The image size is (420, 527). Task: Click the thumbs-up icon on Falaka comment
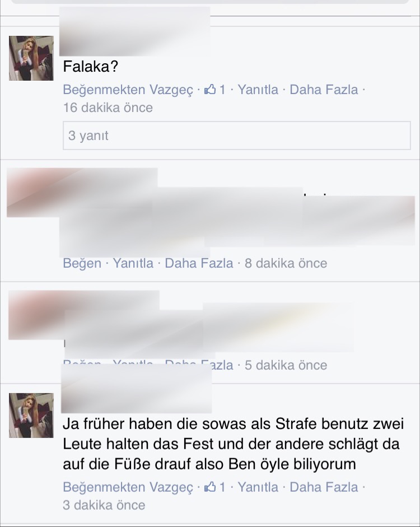[x=210, y=90]
